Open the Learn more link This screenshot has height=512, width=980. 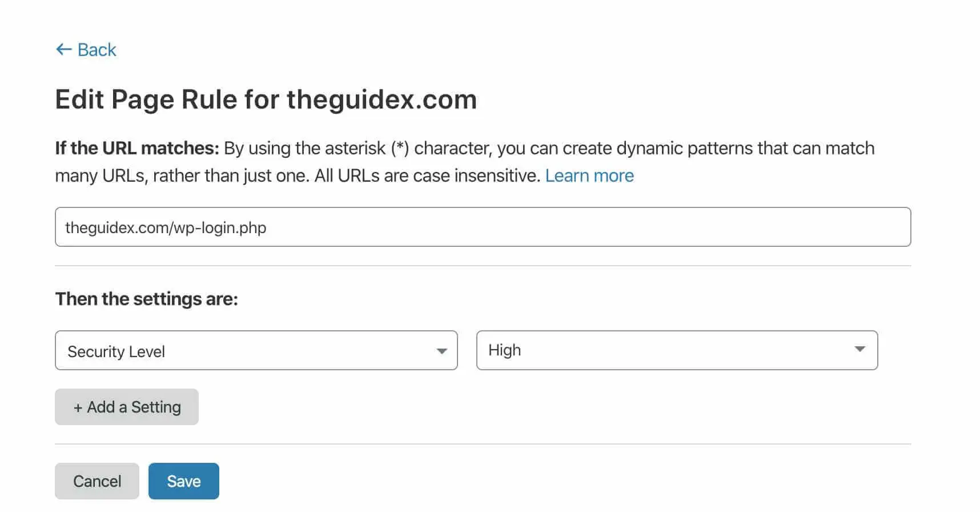tap(589, 175)
